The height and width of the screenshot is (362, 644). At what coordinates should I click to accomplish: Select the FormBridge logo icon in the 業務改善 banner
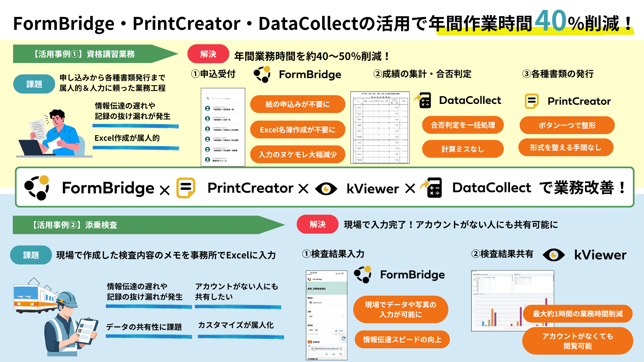[x=37, y=188]
